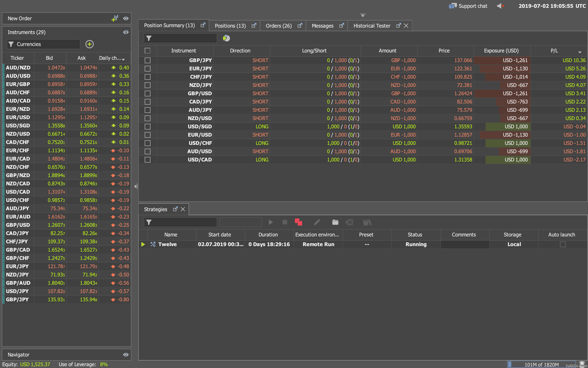The width and height of the screenshot is (588, 368).
Task: Sort positions by Direction column header
Action: click(241, 51)
